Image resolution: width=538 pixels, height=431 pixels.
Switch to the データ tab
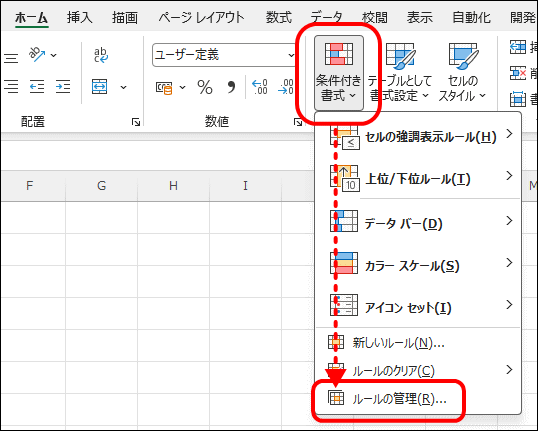[x=327, y=17]
